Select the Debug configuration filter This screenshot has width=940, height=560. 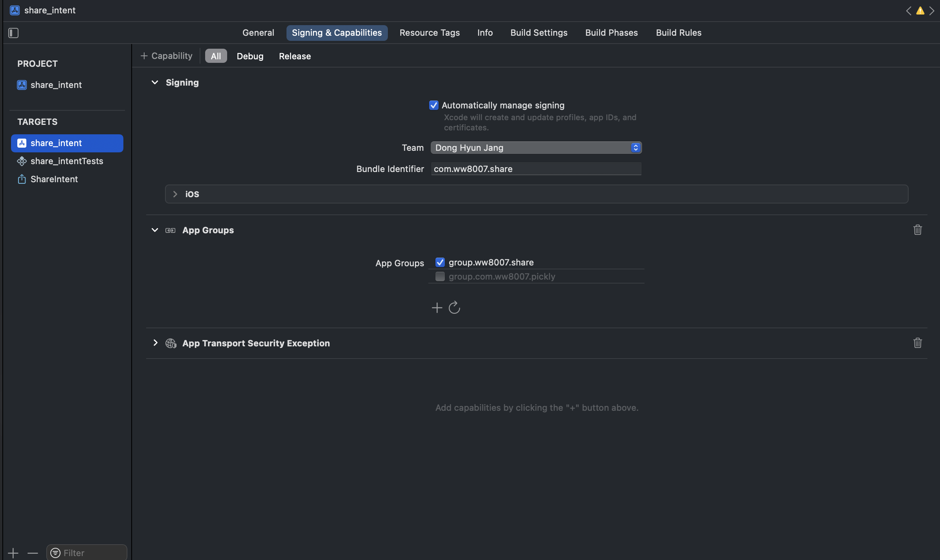[250, 56]
